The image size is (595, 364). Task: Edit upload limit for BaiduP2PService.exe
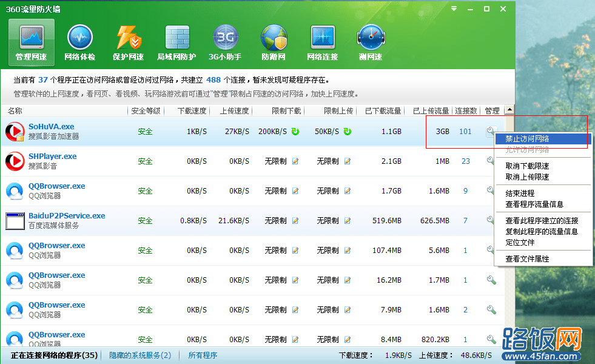tap(347, 221)
